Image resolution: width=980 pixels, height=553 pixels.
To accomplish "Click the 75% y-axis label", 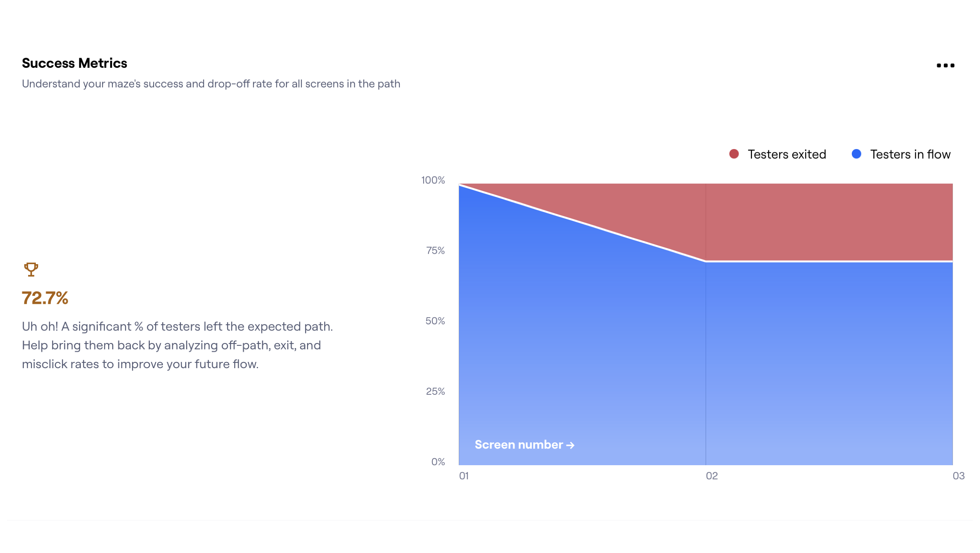I will click(x=435, y=251).
